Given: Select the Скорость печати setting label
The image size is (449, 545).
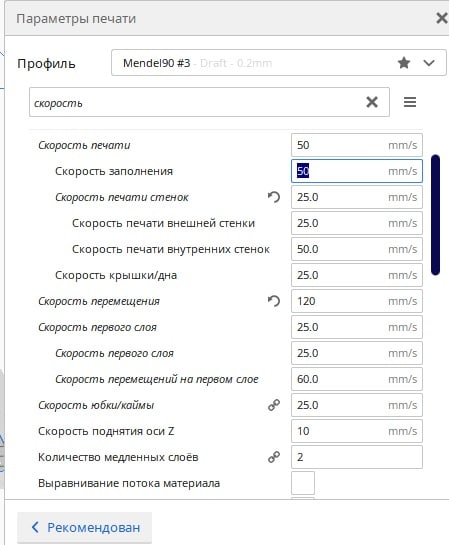Looking at the screenshot, I should 84,145.
